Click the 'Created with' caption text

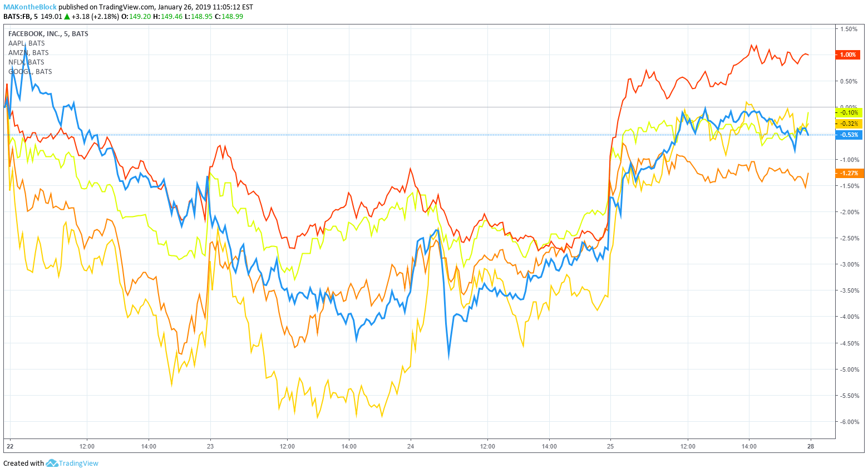(23, 463)
